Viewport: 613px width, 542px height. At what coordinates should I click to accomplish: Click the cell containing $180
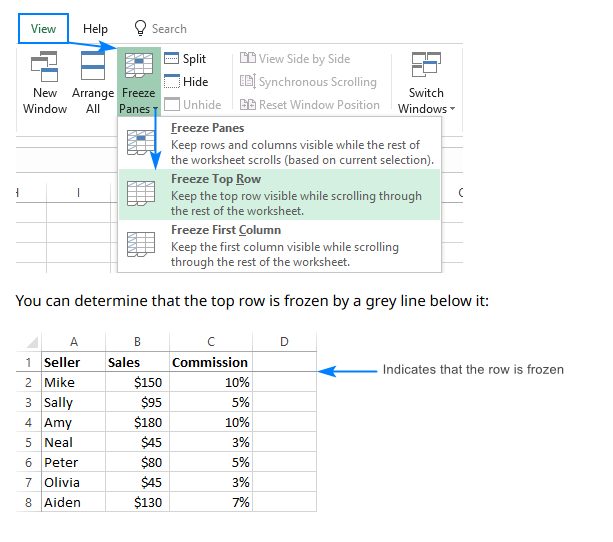click(x=137, y=422)
